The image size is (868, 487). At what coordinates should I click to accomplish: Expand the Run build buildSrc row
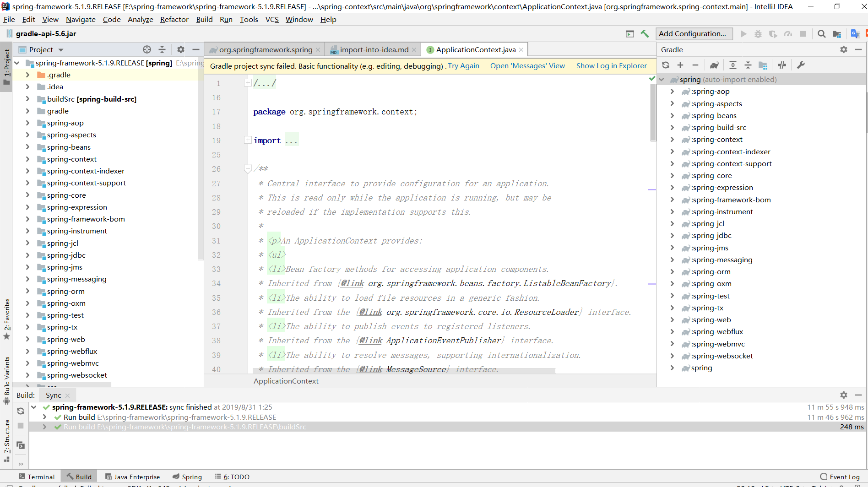click(x=44, y=427)
